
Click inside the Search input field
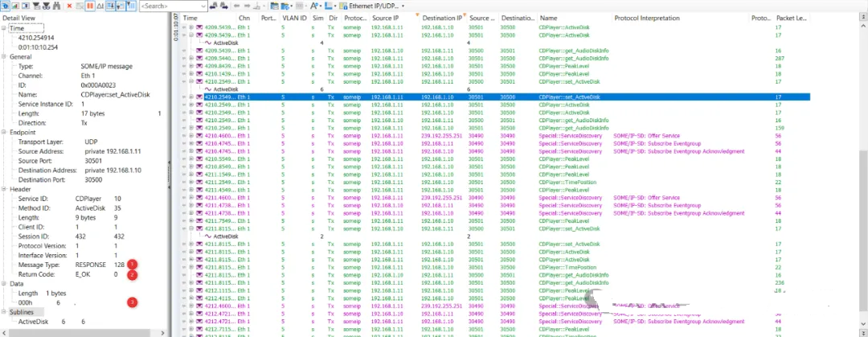pyautogui.click(x=167, y=6)
